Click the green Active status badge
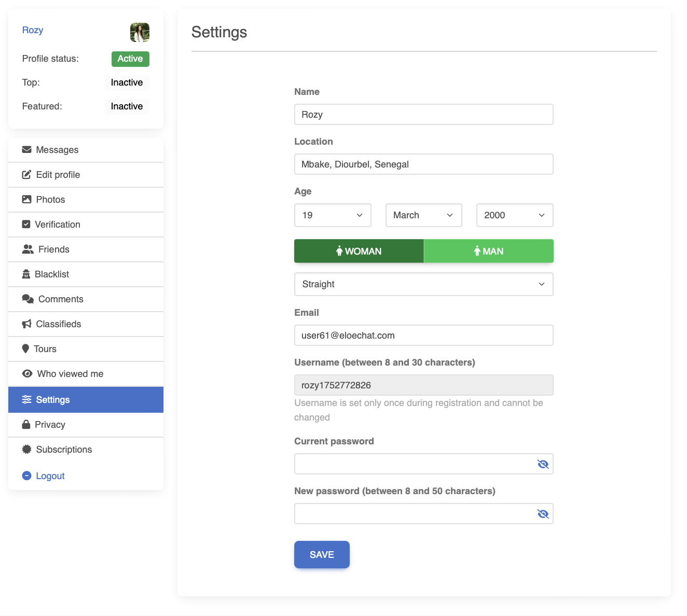Viewport: 687px width, 616px height. click(130, 59)
